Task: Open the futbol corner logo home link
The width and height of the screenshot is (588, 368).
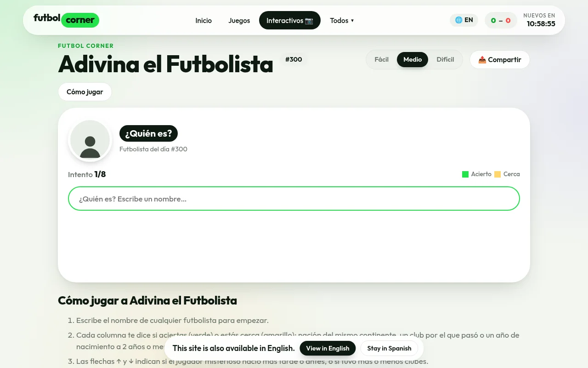Action: pos(66,20)
